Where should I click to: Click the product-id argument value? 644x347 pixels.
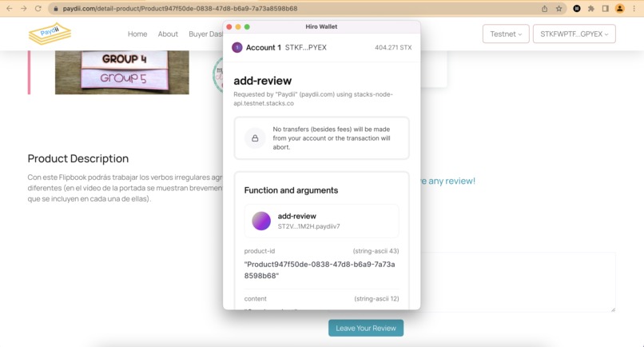[320, 270]
